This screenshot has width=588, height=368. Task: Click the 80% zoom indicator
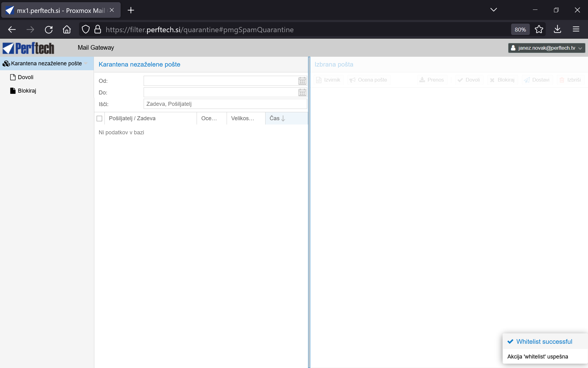520,30
